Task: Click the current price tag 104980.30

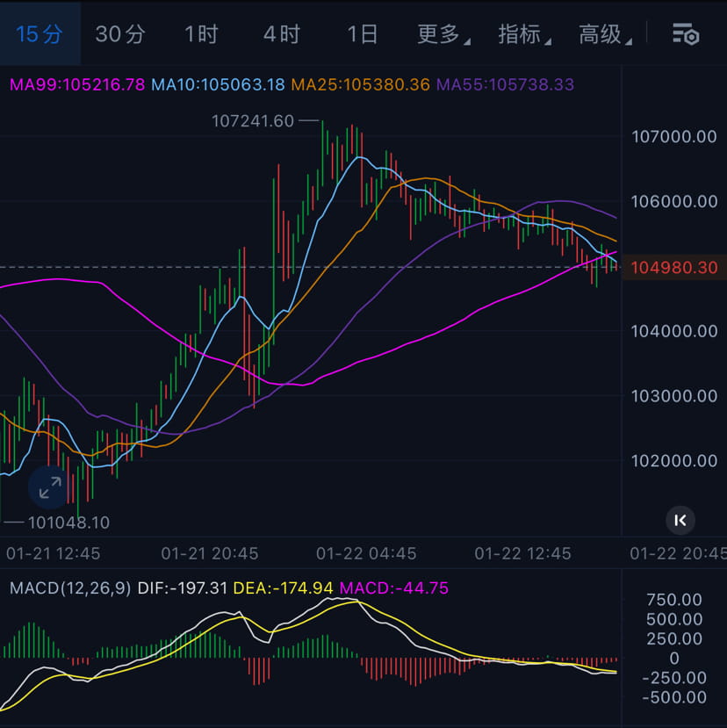Action: click(x=674, y=268)
